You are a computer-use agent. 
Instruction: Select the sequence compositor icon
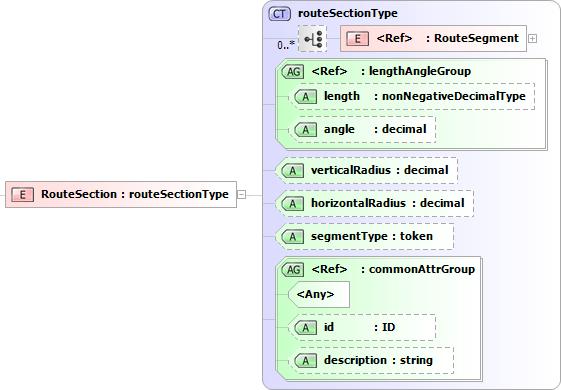click(x=313, y=38)
